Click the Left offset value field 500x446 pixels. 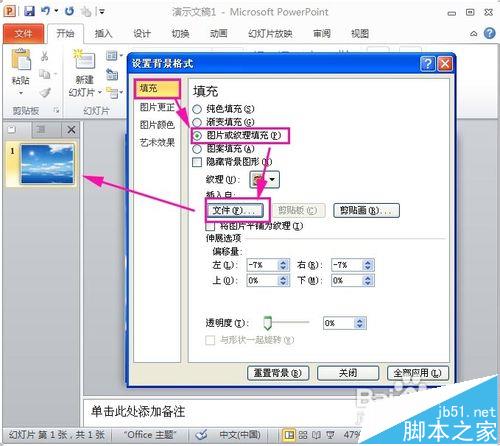click(x=262, y=265)
